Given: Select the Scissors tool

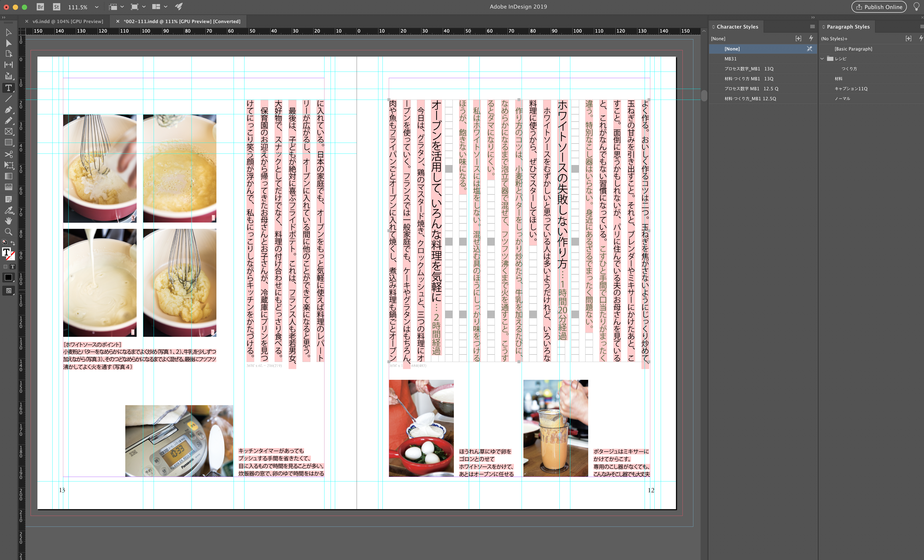Looking at the screenshot, I should tap(8, 154).
